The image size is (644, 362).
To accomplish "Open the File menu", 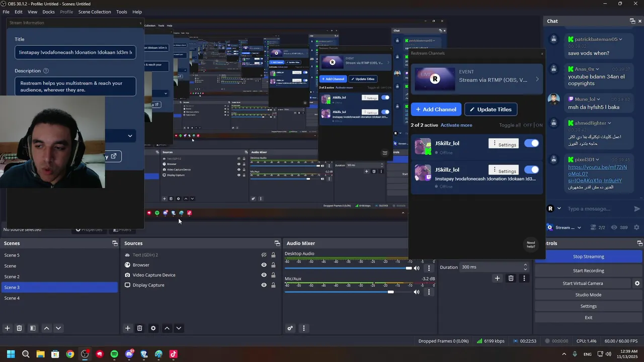I will [x=6, y=12].
